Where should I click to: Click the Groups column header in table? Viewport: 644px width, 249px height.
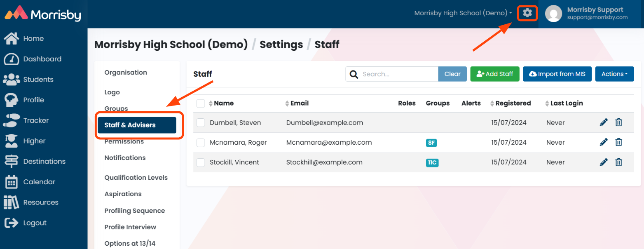coord(438,103)
